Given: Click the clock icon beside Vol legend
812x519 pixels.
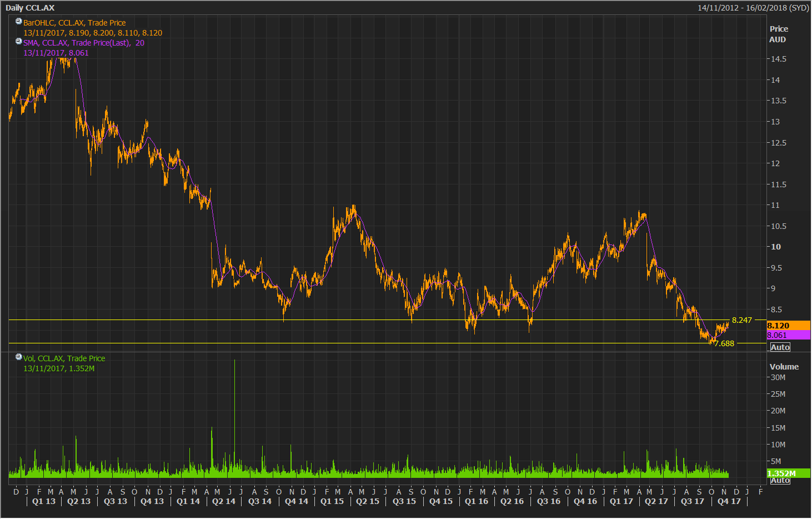Looking at the screenshot, I should [19, 357].
